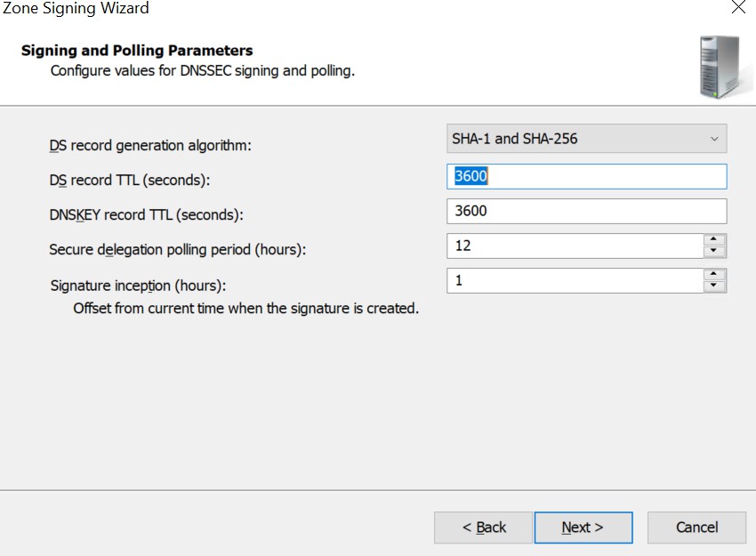Go back with the Back button
The image size is (756, 556).
point(484,528)
